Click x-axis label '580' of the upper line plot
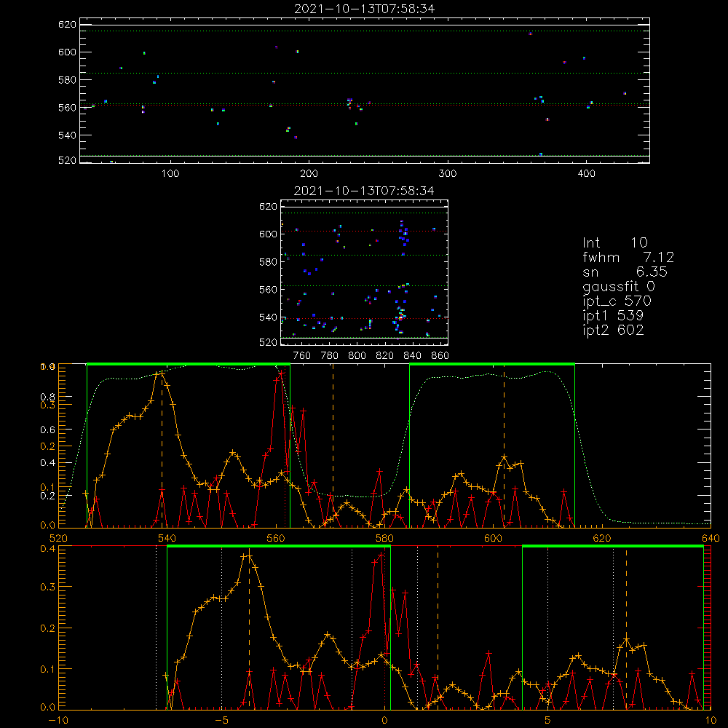728x728 pixels. (x=384, y=539)
